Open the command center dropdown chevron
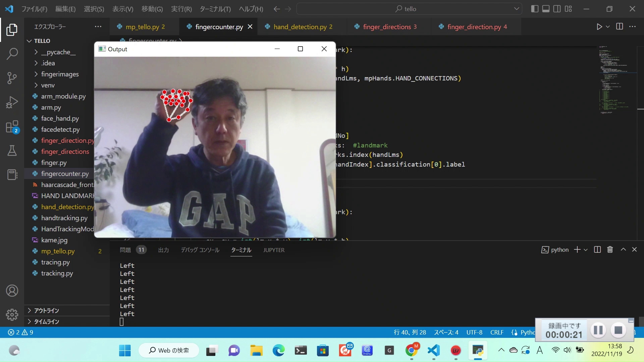 [516, 9]
